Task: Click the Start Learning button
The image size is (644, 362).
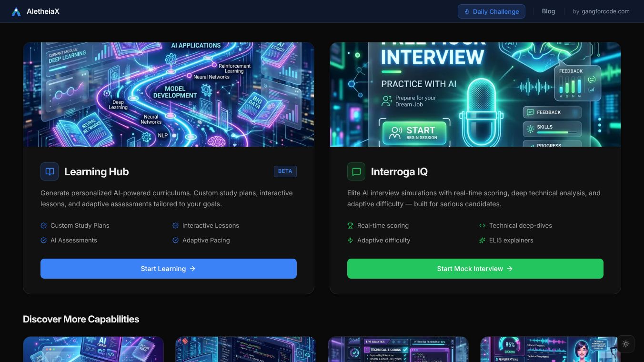Action: pyautogui.click(x=169, y=269)
